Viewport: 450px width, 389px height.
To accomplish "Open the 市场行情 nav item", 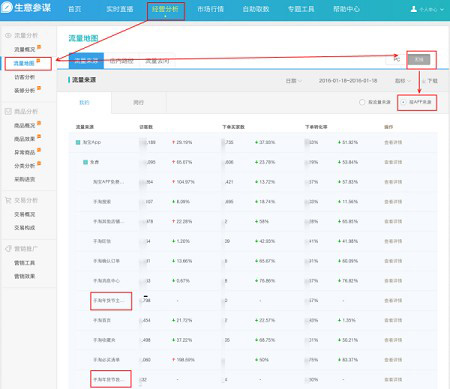I will tap(210, 9).
